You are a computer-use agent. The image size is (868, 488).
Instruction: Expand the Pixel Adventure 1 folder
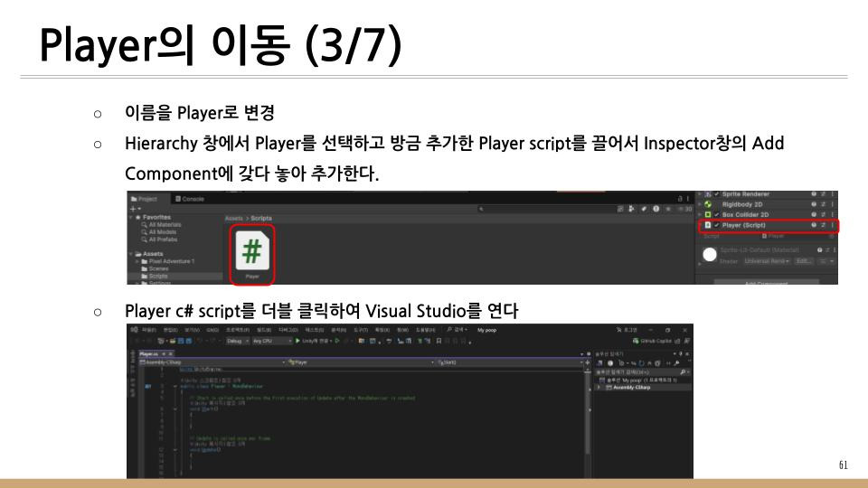coord(137,261)
